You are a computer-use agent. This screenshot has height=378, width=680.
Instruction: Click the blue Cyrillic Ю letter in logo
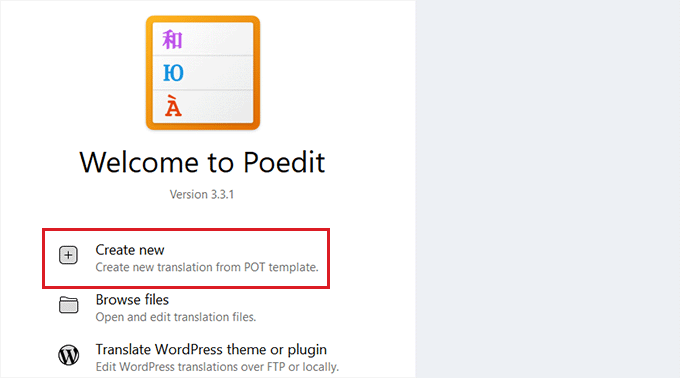(x=173, y=73)
